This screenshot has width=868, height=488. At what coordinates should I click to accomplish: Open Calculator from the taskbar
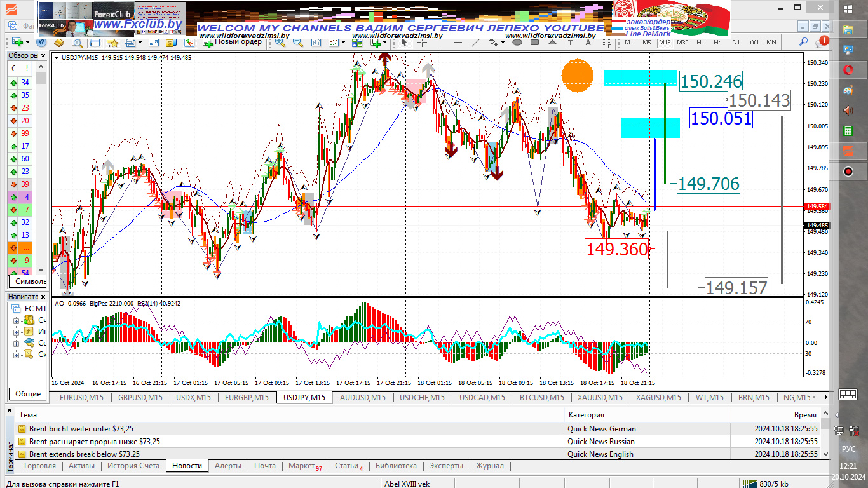pos(848,130)
